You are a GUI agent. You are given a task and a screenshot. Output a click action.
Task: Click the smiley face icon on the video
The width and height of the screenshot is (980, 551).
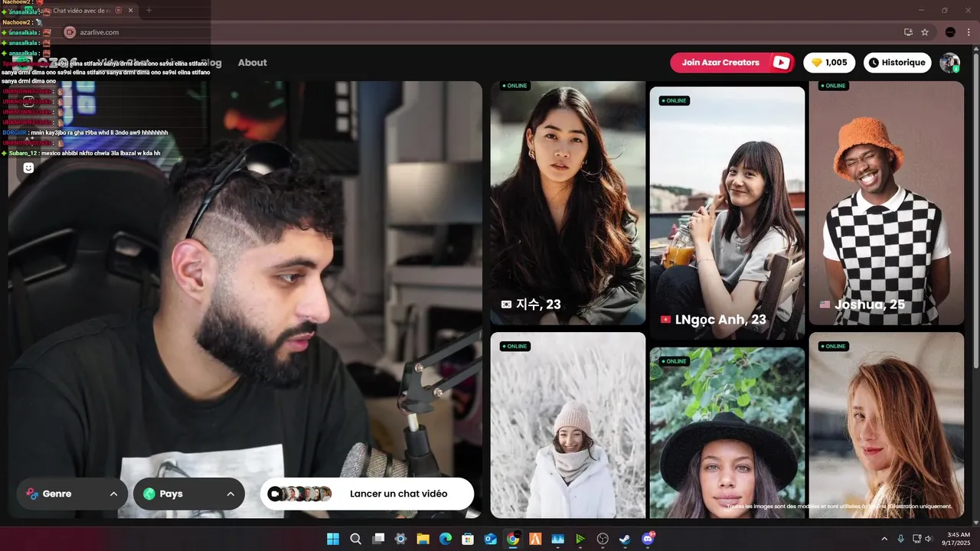click(x=28, y=168)
